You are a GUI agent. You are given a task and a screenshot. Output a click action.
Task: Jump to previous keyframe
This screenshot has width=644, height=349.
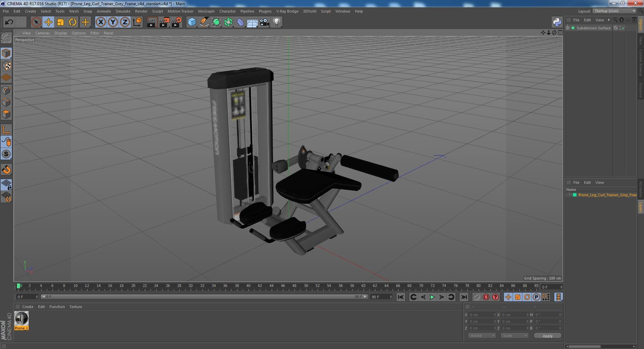(x=413, y=297)
